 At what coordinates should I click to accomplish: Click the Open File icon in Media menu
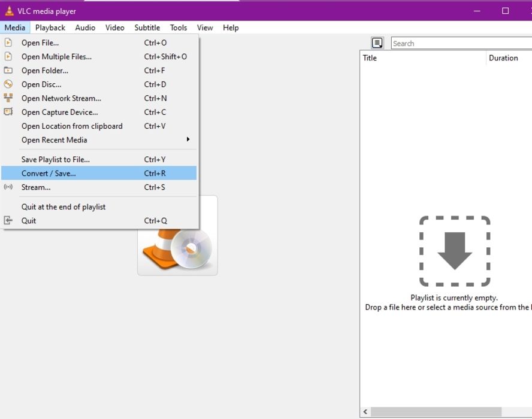(8, 42)
